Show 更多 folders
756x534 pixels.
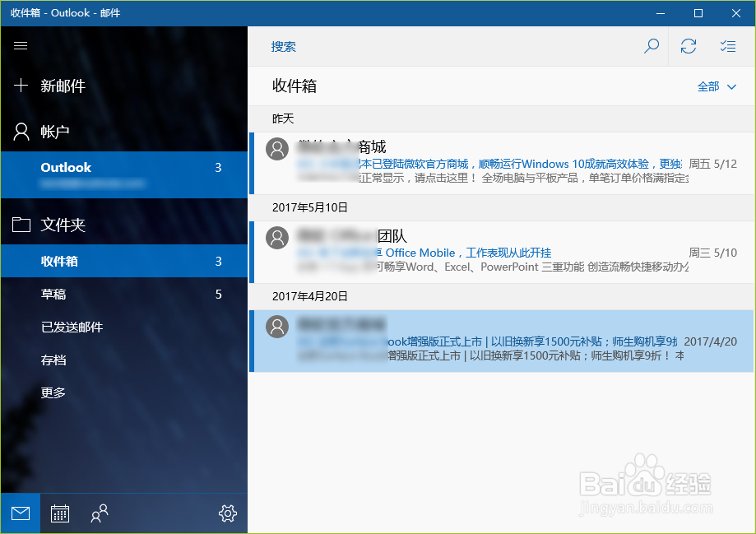point(124,392)
